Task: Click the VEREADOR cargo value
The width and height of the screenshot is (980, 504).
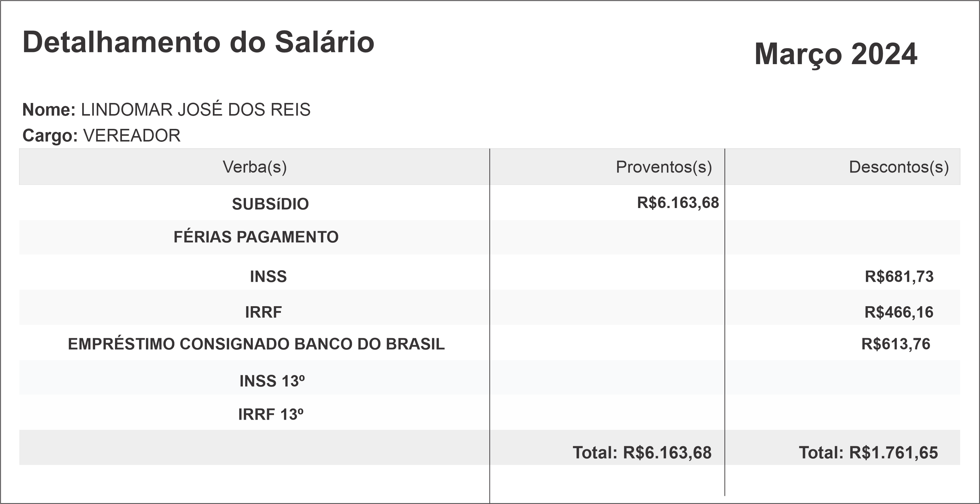Action: coord(132,136)
